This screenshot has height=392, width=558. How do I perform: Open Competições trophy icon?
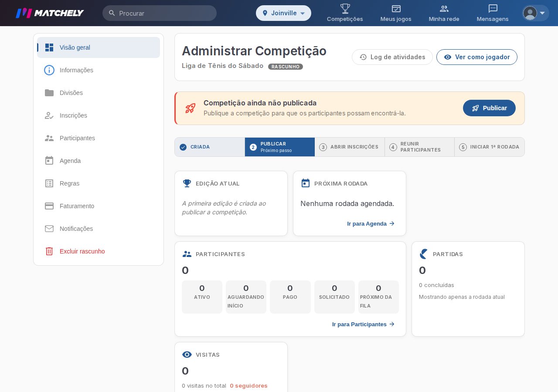coord(345,9)
